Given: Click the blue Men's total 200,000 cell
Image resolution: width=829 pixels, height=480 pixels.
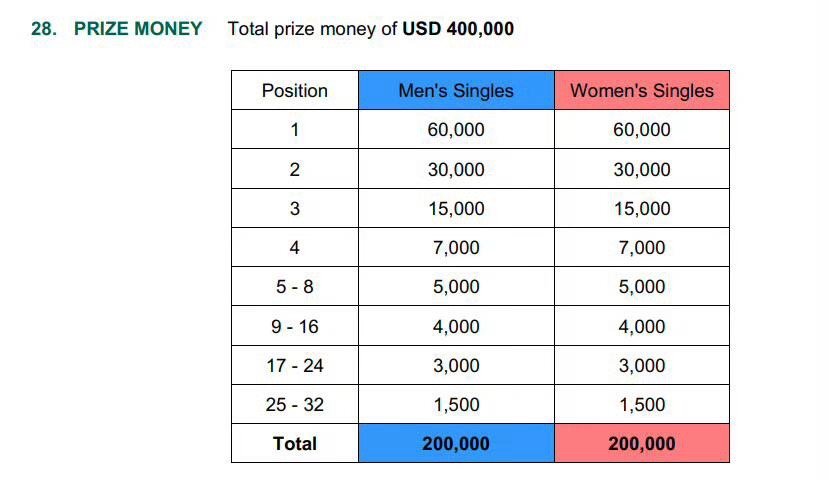Looking at the screenshot, I should 456,444.
